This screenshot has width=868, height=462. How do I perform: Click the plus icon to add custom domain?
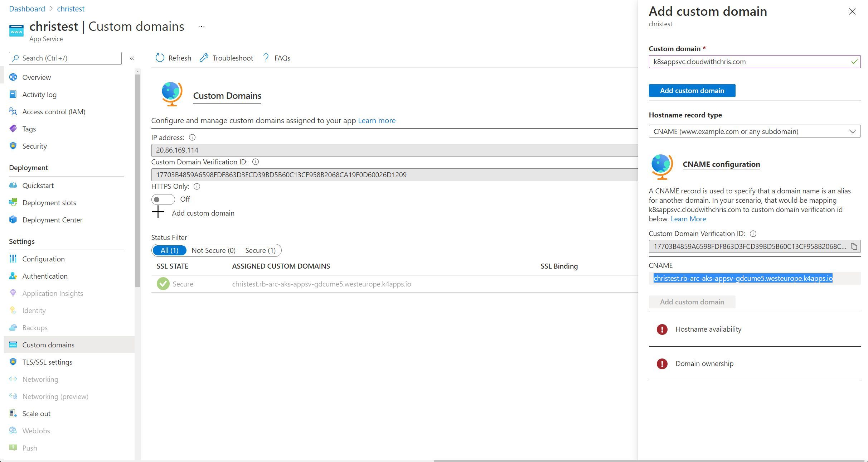coord(158,212)
